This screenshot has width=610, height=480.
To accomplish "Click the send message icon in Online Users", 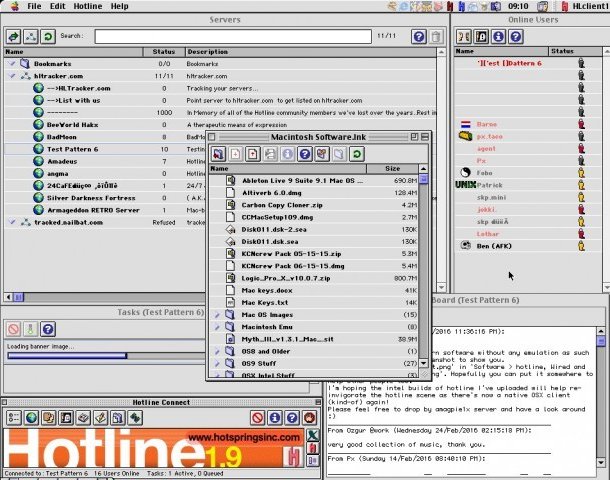I will click(481, 37).
